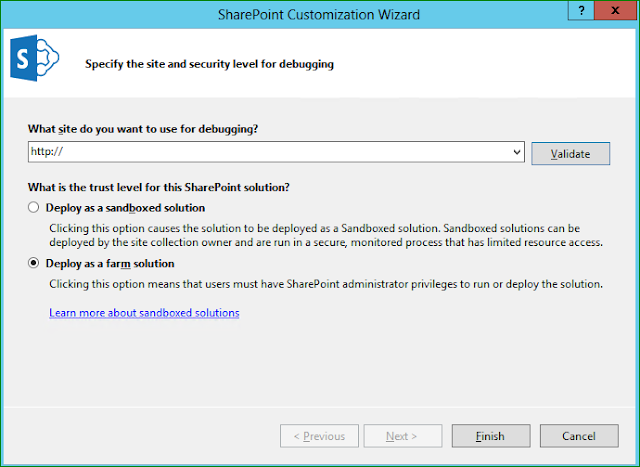Expand the debugging site URL dropdown arrow
The height and width of the screenshot is (467, 640).
tap(516, 152)
